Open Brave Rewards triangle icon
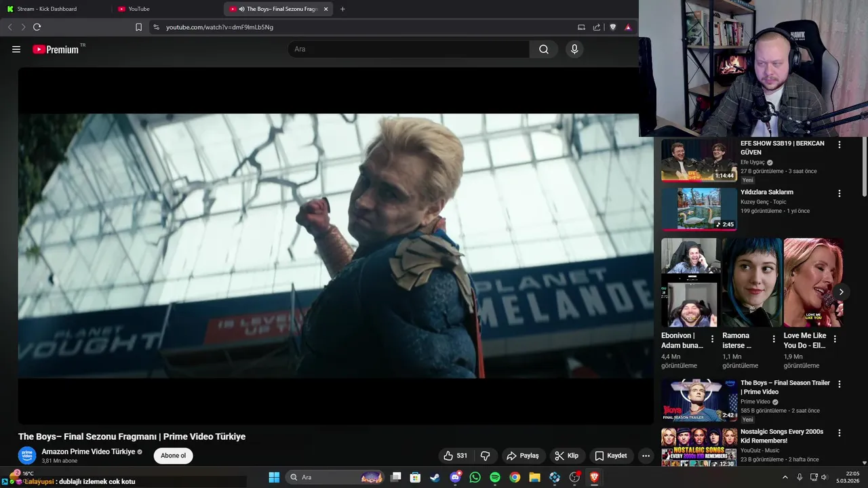The height and width of the screenshot is (488, 868). pos(628,27)
